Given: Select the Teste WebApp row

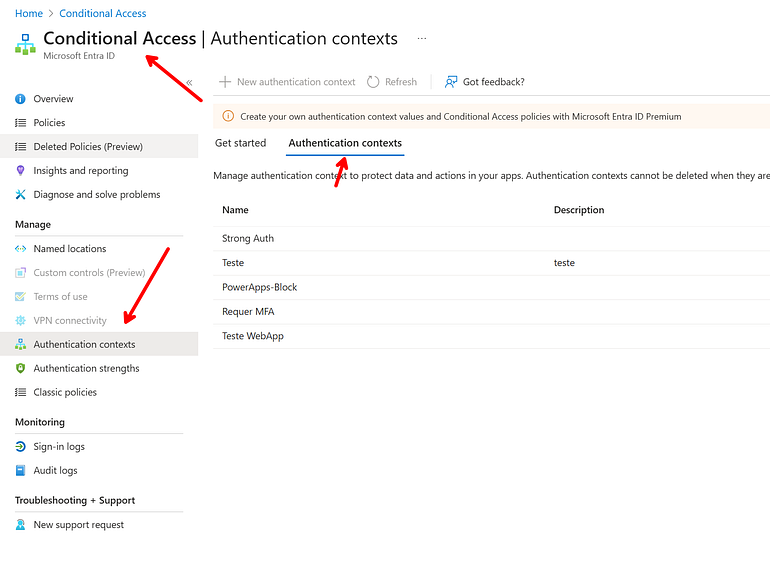Looking at the screenshot, I should click(492, 336).
